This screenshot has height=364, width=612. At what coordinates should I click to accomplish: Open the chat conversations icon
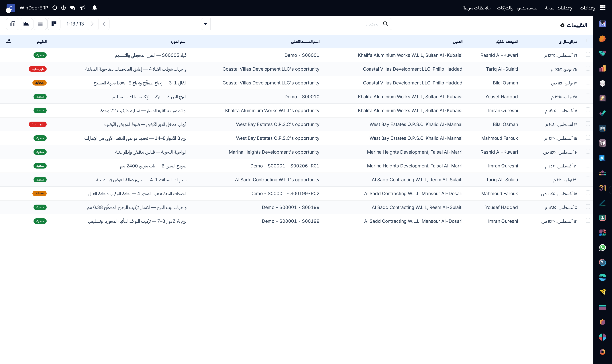tap(72, 8)
